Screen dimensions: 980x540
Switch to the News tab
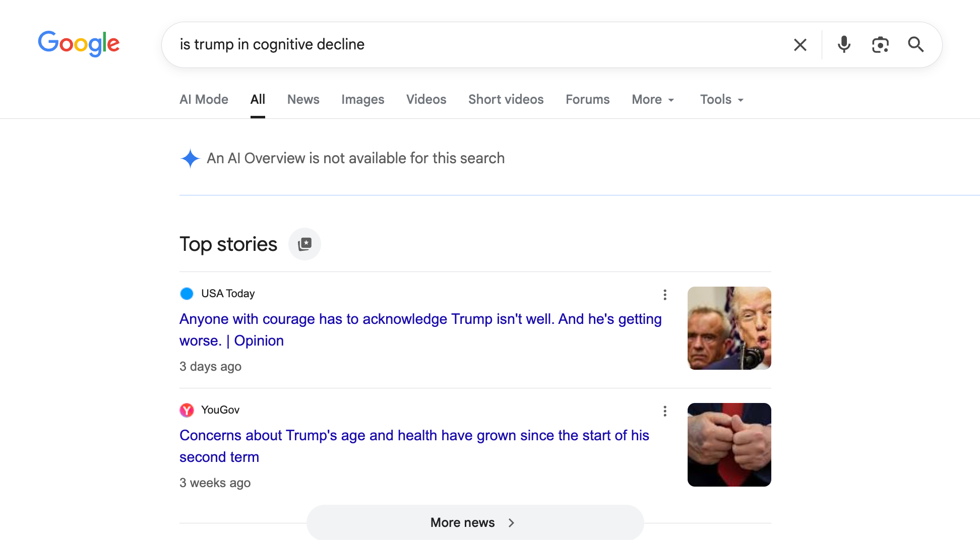click(x=303, y=100)
